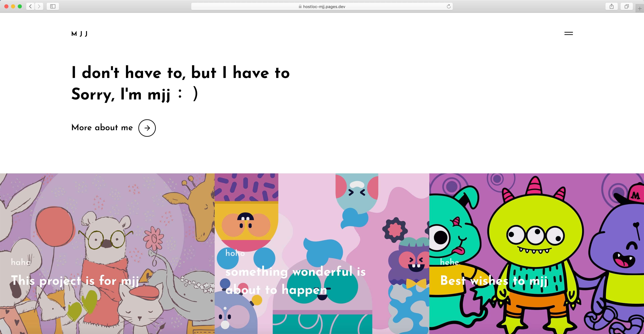Screen dimensions: 644x334
Task: Show all tabs overview button
Action: click(x=627, y=7)
